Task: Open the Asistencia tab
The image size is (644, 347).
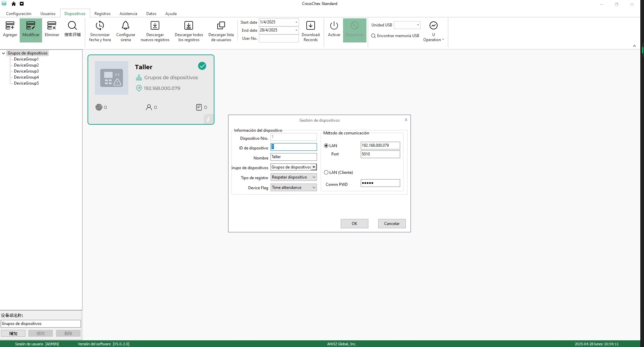Action: (128, 14)
